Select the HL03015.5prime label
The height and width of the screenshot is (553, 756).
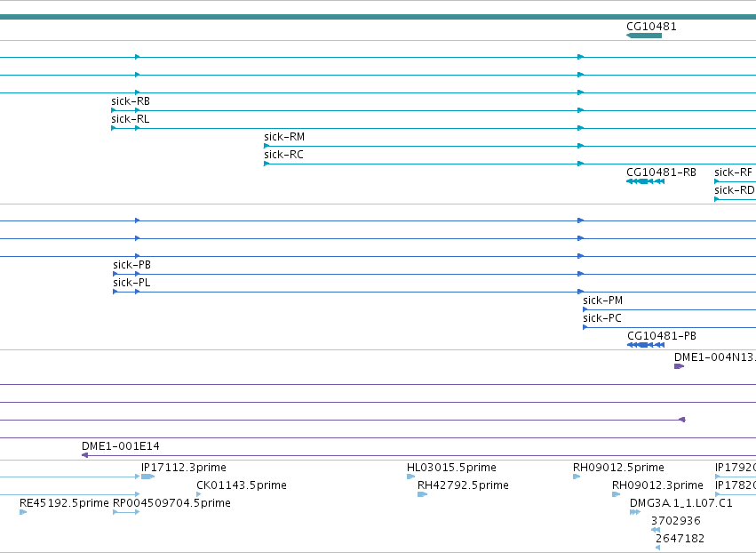tap(451, 468)
